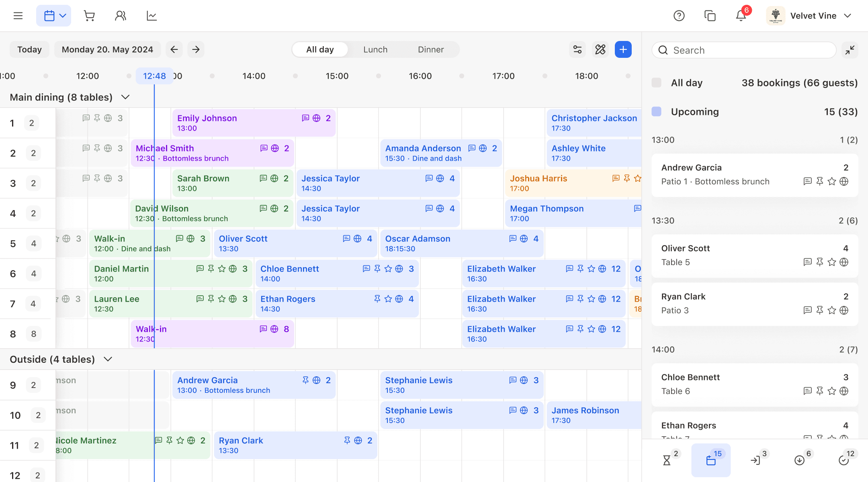Click the help question mark icon
The width and height of the screenshot is (868, 482).
679,16
